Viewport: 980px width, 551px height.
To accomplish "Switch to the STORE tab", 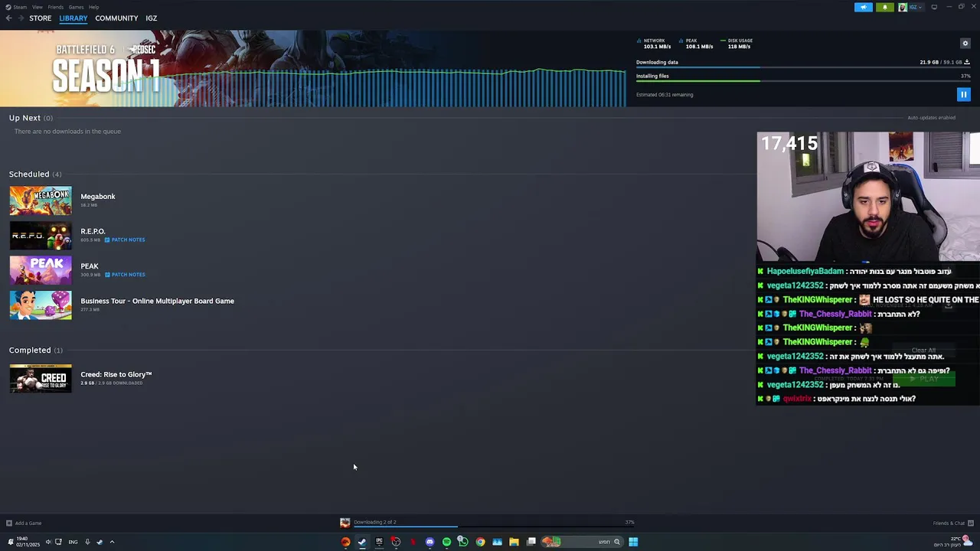I will pyautogui.click(x=41, y=18).
